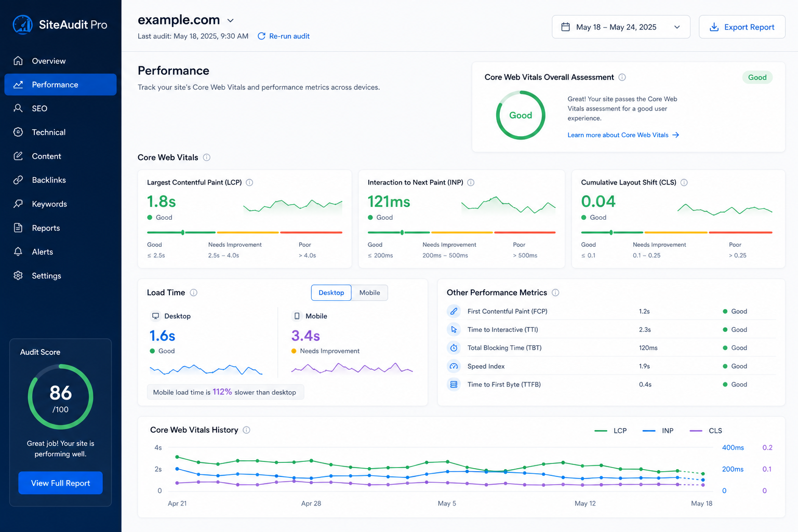The height and width of the screenshot is (532, 798).
Task: Open the Technical section
Action: pos(60,132)
